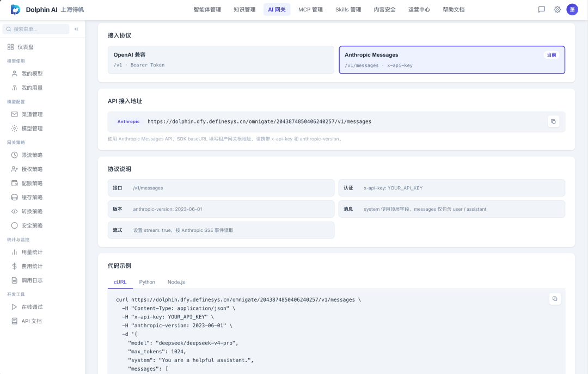Image resolution: width=588 pixels, height=374 pixels.
Task: Switch to the Node.js code tab
Action: (x=176, y=282)
